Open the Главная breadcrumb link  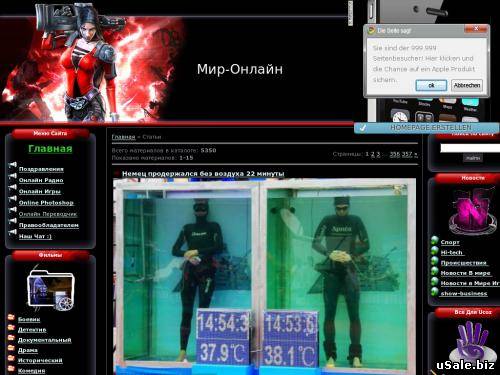pyautogui.click(x=123, y=137)
